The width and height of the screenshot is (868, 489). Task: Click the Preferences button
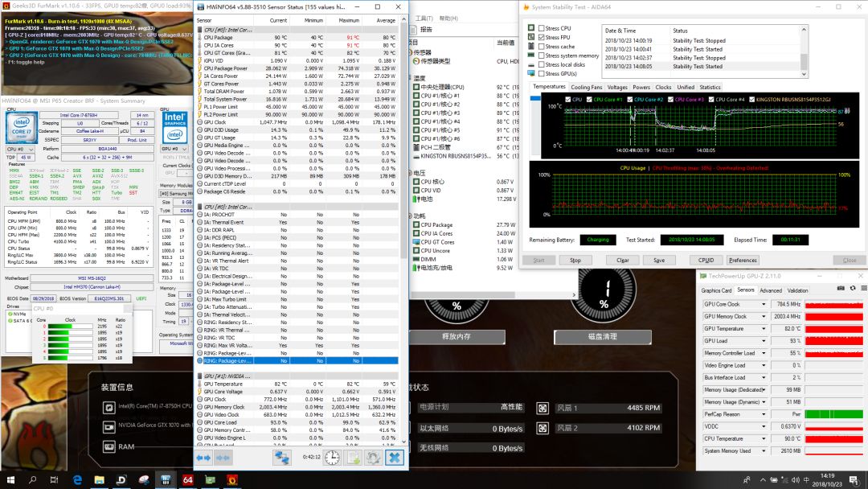click(743, 260)
